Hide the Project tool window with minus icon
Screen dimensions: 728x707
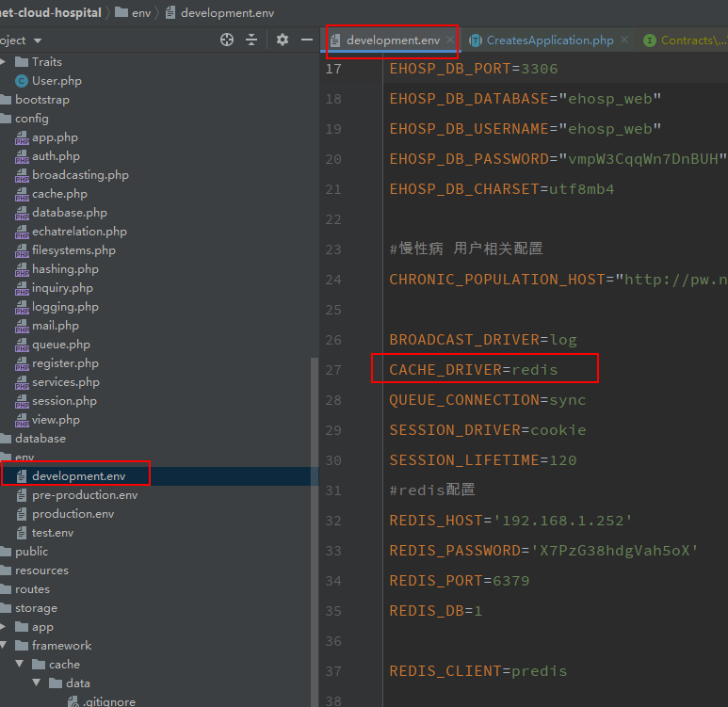click(306, 40)
